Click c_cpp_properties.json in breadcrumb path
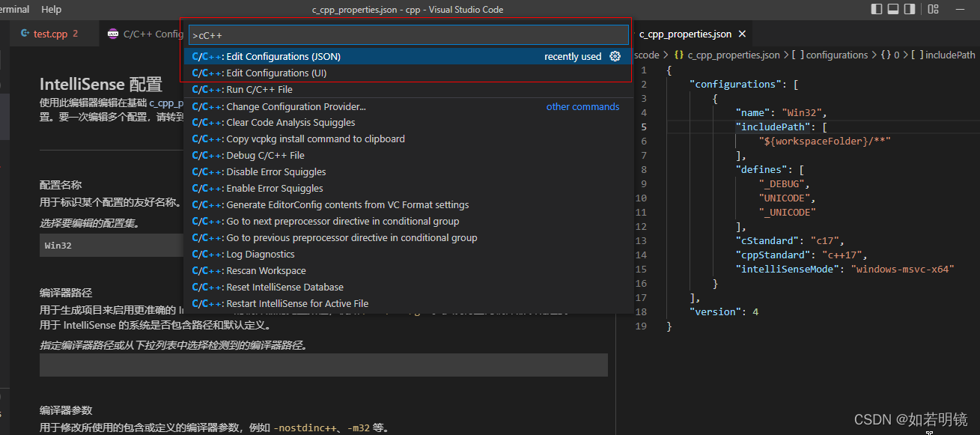Image resolution: width=980 pixels, height=435 pixels. 733,55
